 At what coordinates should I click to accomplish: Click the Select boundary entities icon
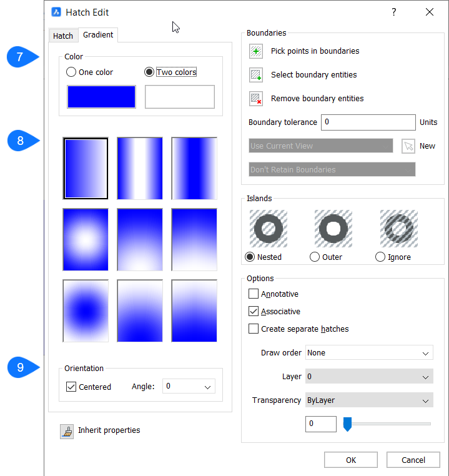pos(256,75)
